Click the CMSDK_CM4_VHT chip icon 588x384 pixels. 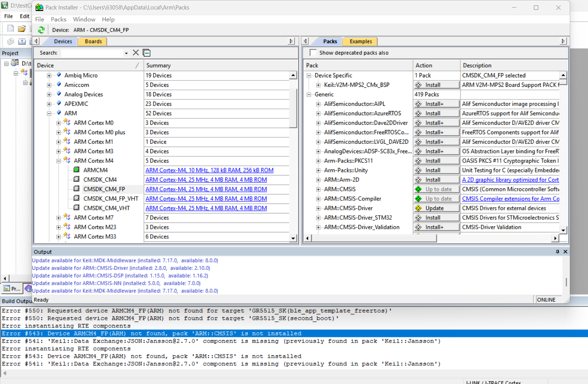coord(77,208)
